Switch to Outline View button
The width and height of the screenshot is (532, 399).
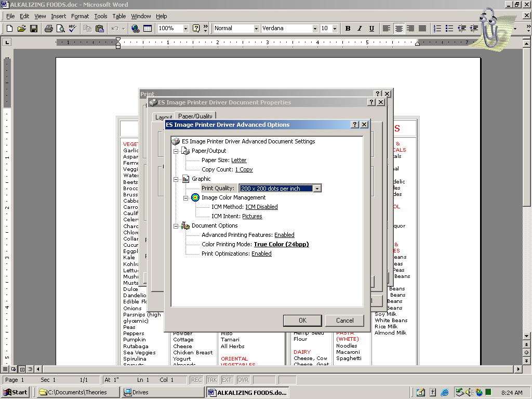30,369
